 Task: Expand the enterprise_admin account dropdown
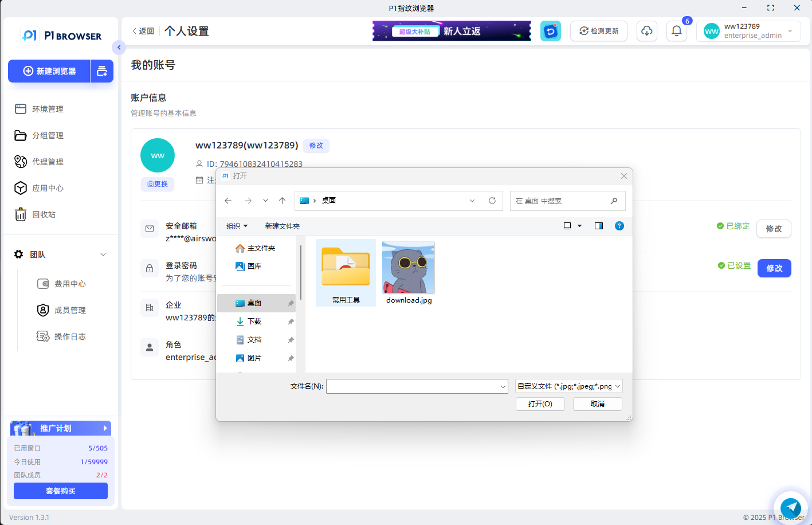click(790, 32)
